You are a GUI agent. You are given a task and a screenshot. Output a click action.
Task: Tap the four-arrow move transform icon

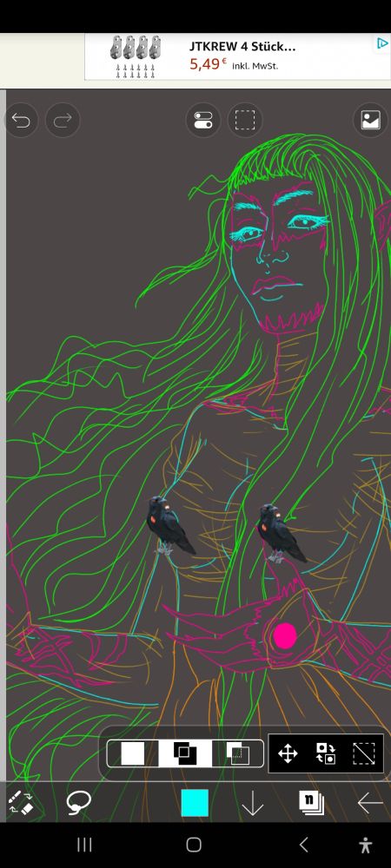(x=288, y=753)
